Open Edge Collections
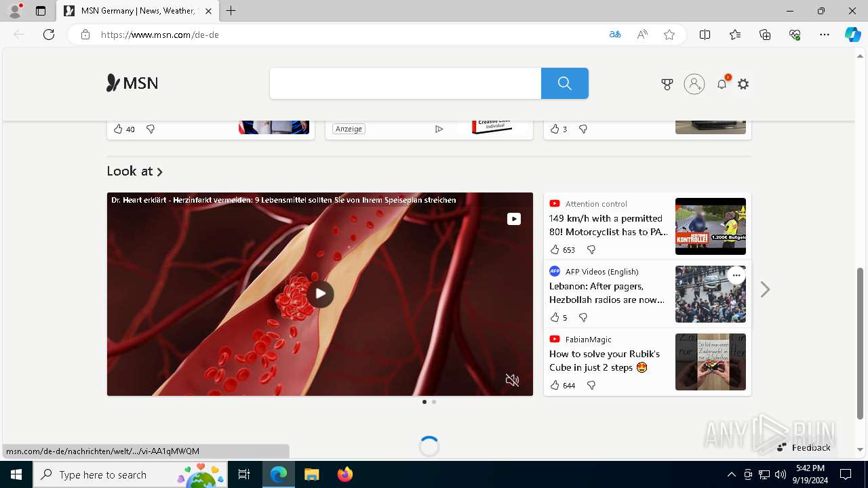 tap(765, 35)
